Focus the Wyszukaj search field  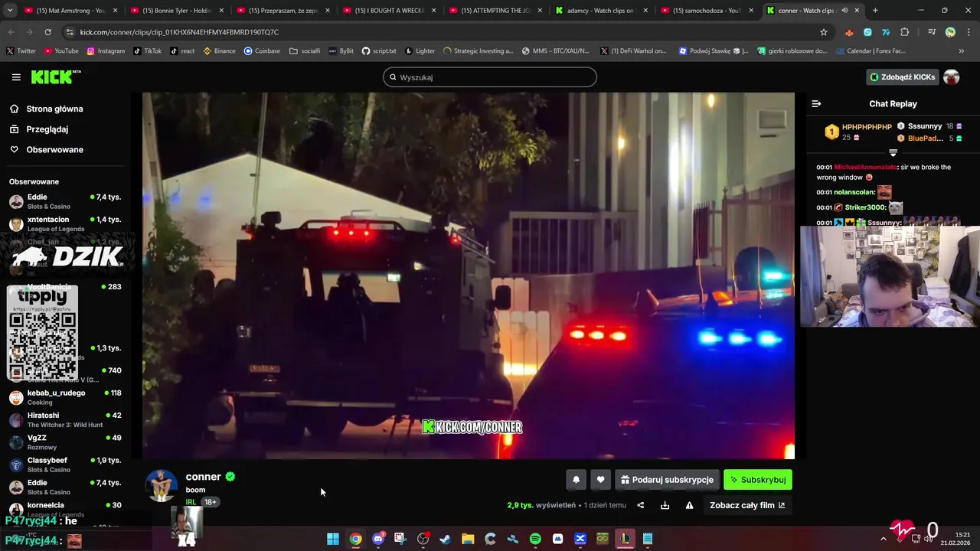point(490,77)
